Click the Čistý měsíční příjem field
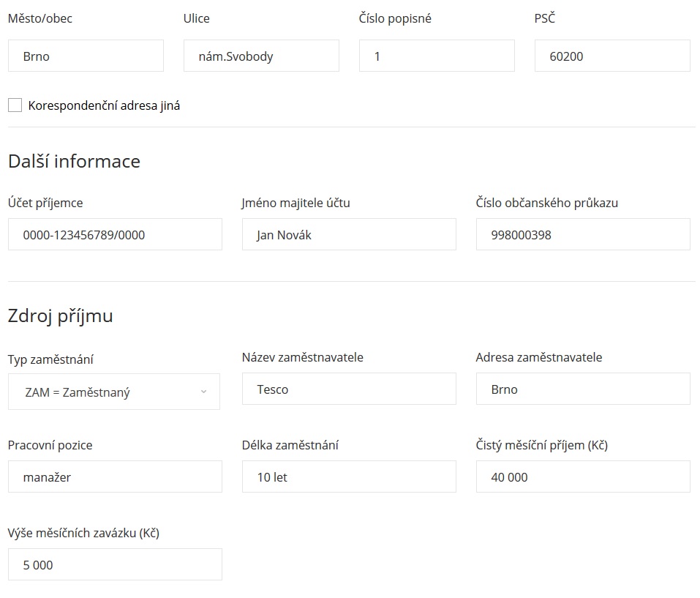 click(582, 476)
